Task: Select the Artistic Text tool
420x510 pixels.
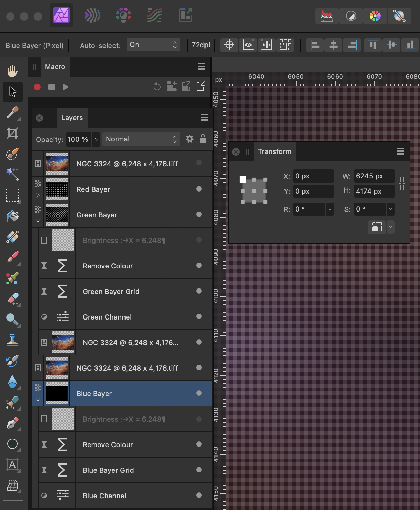Action: click(x=12, y=465)
